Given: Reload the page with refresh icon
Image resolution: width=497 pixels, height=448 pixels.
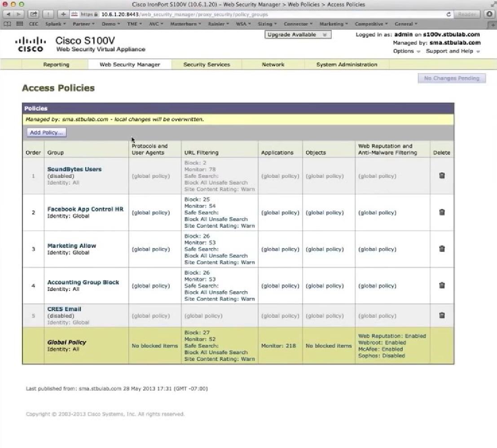Looking at the screenshot, I should [x=449, y=14].
